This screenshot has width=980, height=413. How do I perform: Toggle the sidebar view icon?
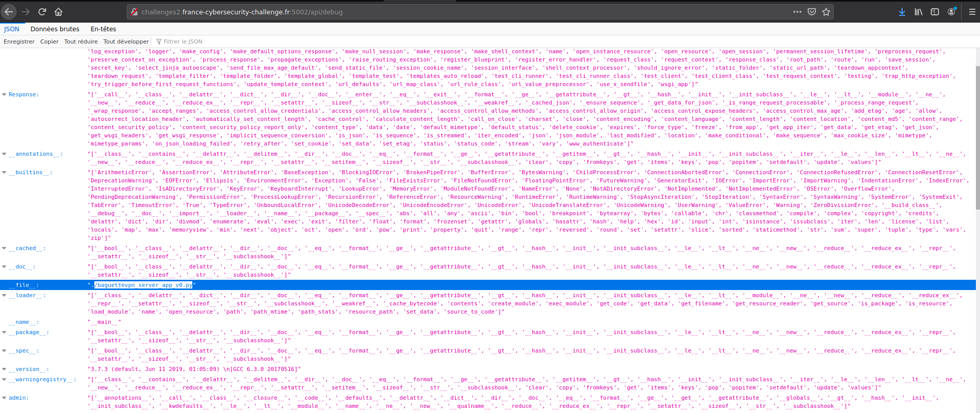click(x=935, y=12)
